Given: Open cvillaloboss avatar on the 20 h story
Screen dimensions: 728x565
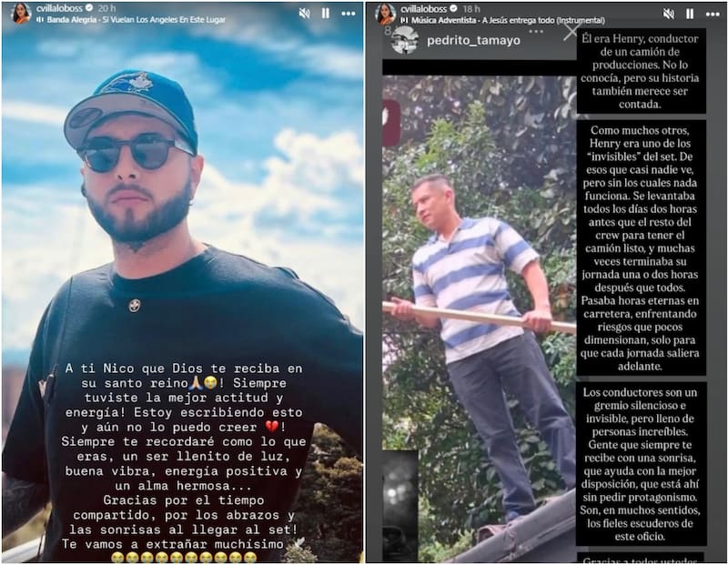Looking at the screenshot, I should point(21,13).
